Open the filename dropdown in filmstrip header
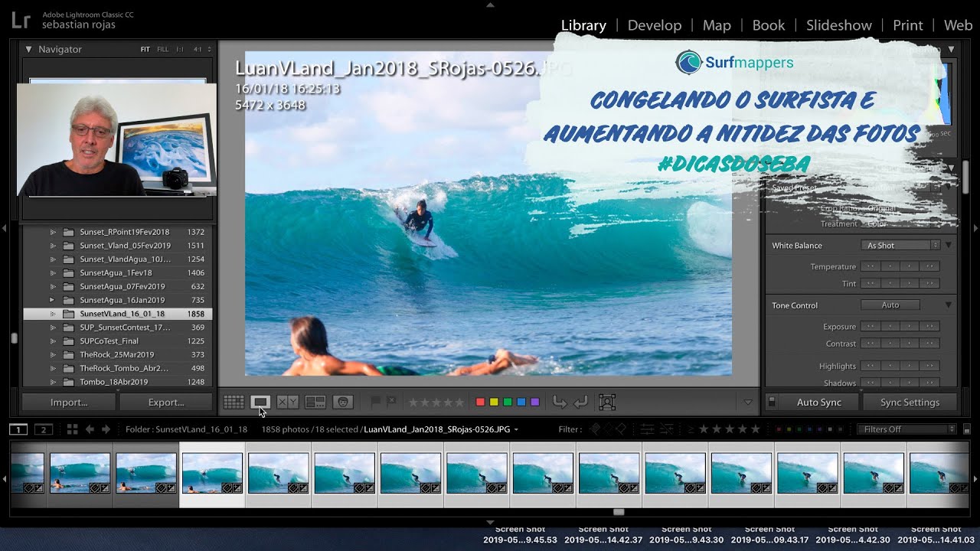980x551 pixels. tap(516, 429)
